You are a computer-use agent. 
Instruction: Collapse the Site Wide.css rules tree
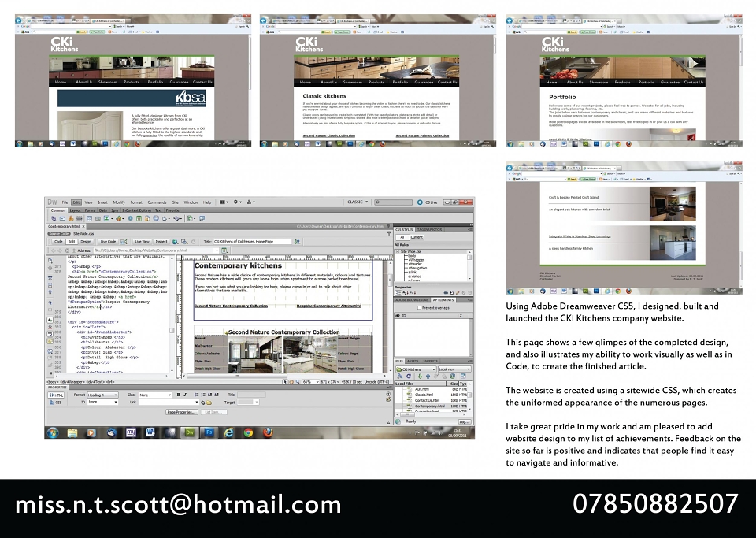397,251
